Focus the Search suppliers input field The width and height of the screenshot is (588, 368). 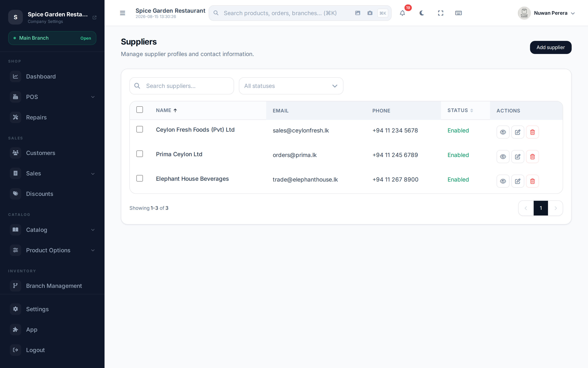tap(182, 86)
